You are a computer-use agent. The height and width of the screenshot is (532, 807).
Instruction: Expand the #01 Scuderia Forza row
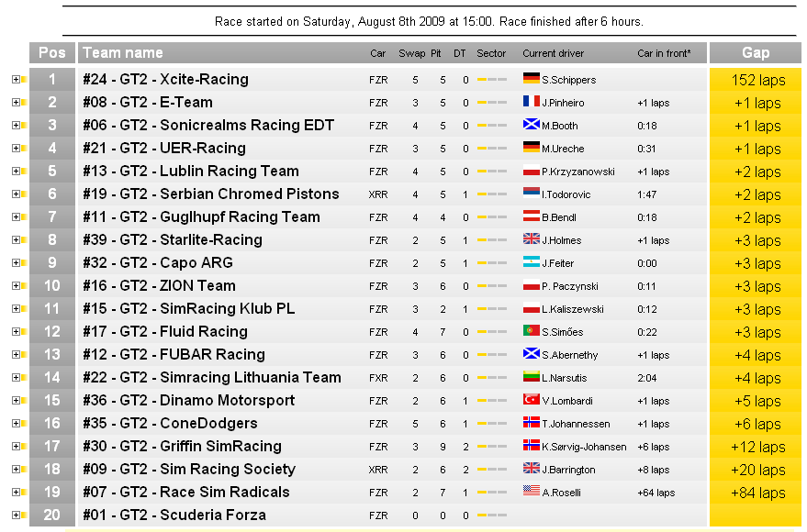tap(16, 515)
